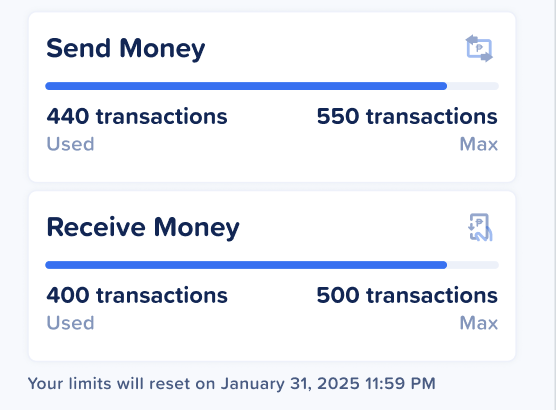This screenshot has width=556, height=410.
Task: Select the Receive Money heading
Action: [x=143, y=227]
